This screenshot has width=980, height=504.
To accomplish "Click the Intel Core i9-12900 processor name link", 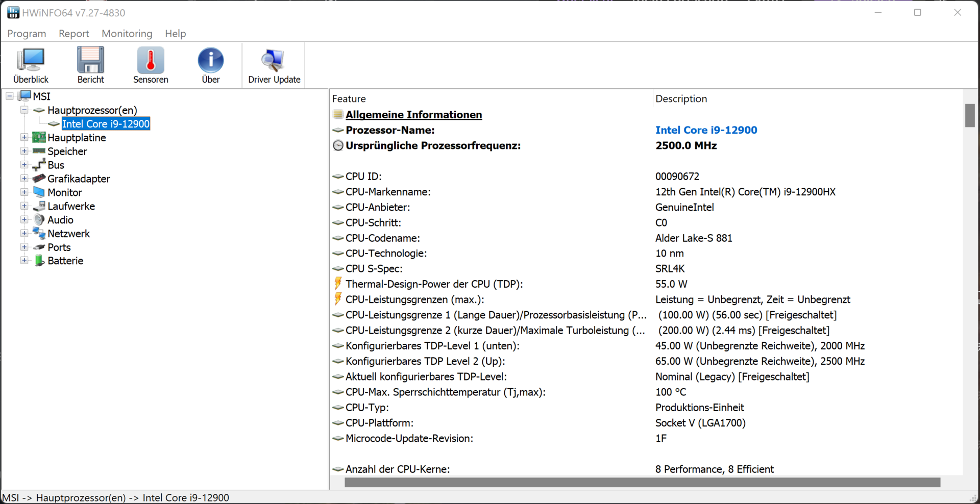I will 706,130.
